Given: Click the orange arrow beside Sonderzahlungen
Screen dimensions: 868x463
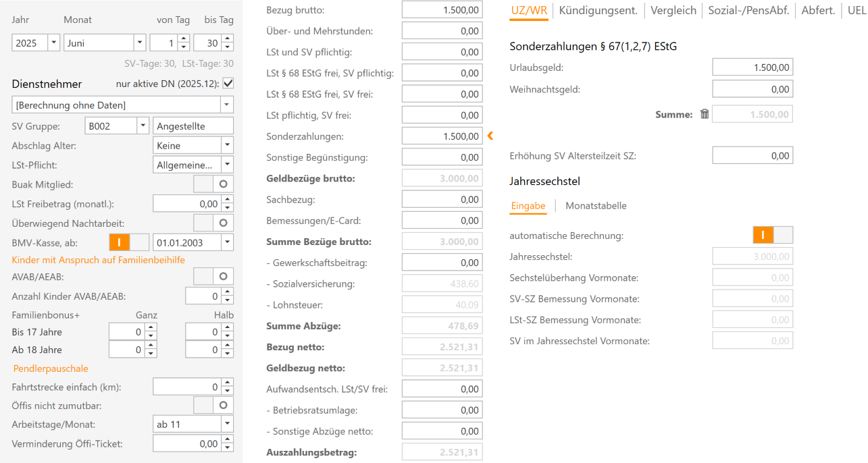Looking at the screenshot, I should [490, 136].
